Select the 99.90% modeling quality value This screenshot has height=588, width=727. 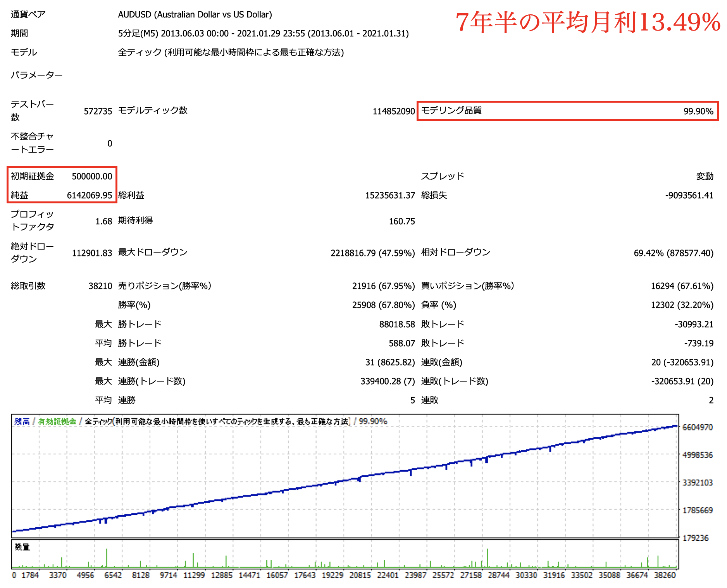[698, 112]
